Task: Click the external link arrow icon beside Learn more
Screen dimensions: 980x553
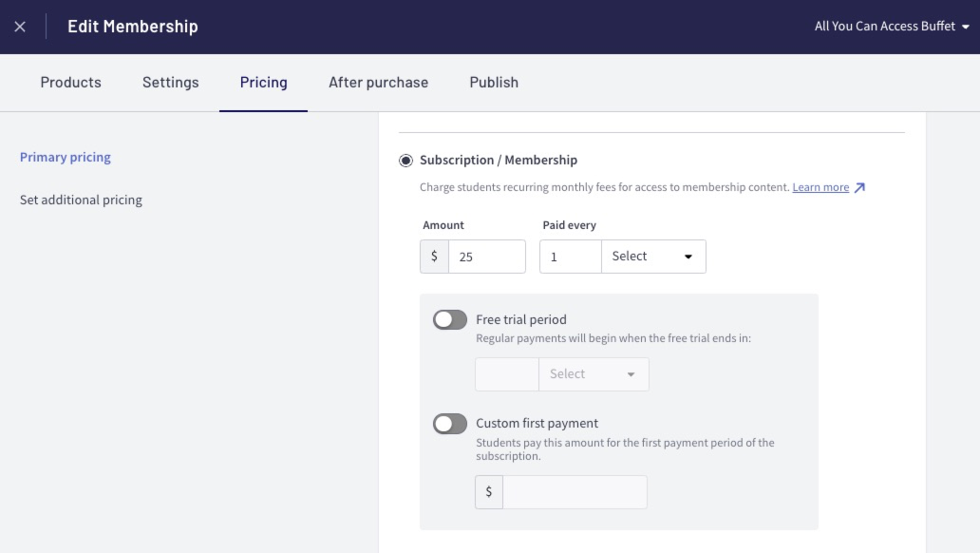Action: tap(860, 188)
